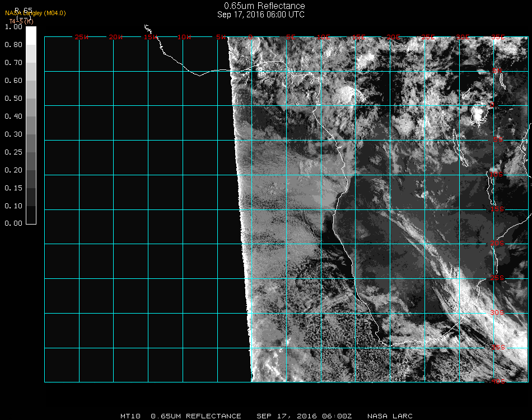
Task: Click the white 1.00 swatch atop the colorbar
Action: (x=31, y=31)
